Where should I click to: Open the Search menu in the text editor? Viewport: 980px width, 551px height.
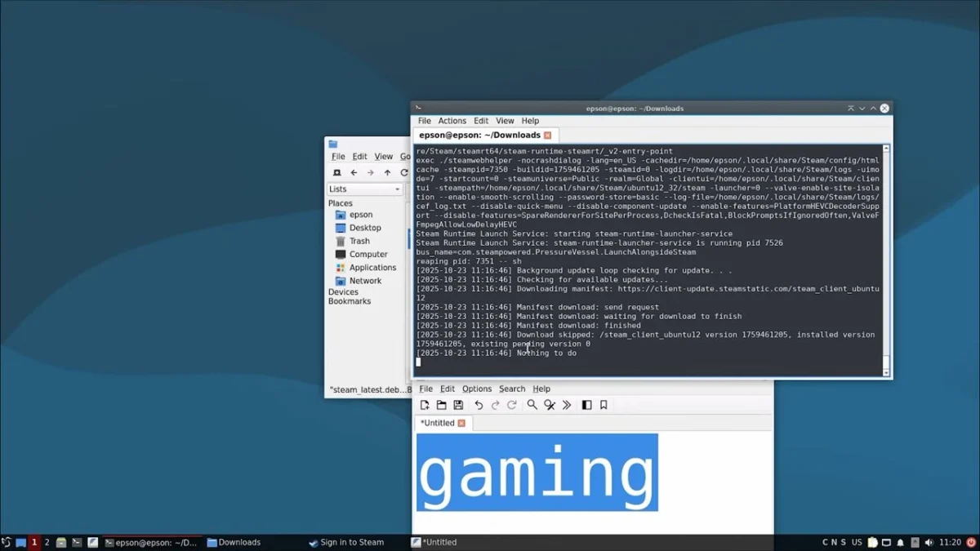(x=512, y=389)
